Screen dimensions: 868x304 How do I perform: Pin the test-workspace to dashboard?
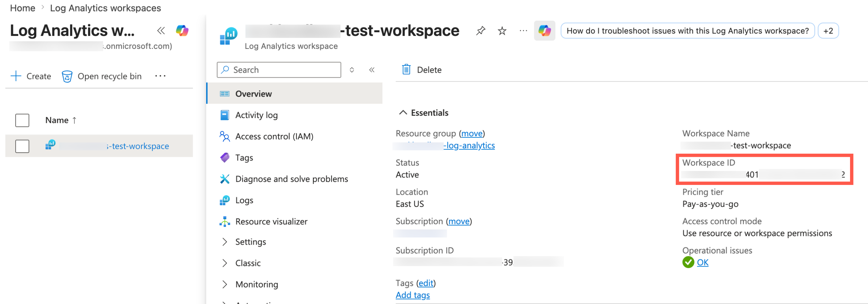[480, 31]
